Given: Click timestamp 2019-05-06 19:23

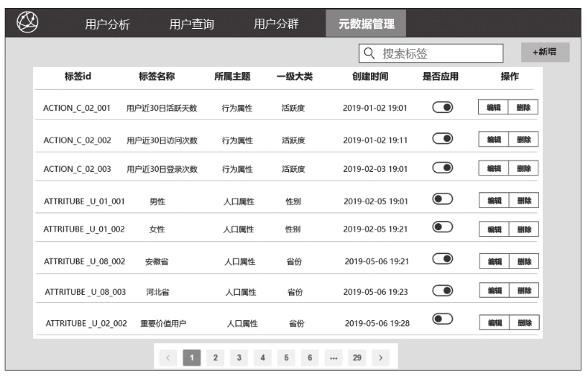Looking at the screenshot, I should click(376, 292).
